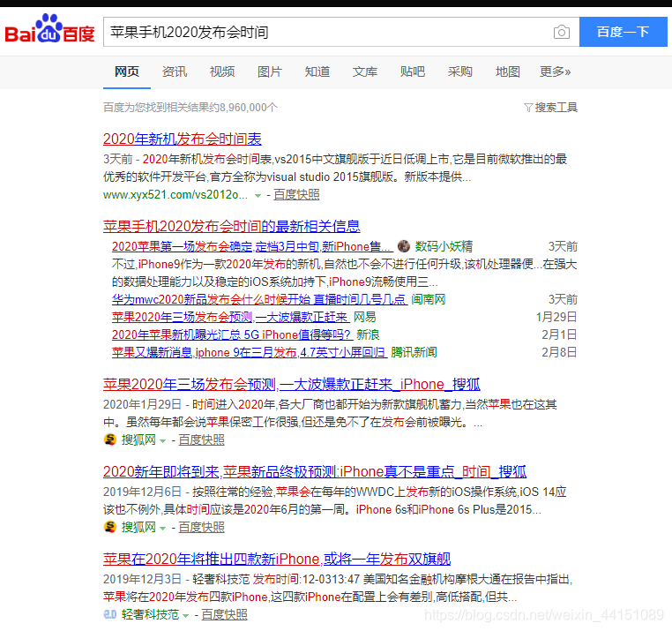Viewport: 672px width, 631px height.
Task: Open the 图片 tab
Action: click(x=270, y=71)
